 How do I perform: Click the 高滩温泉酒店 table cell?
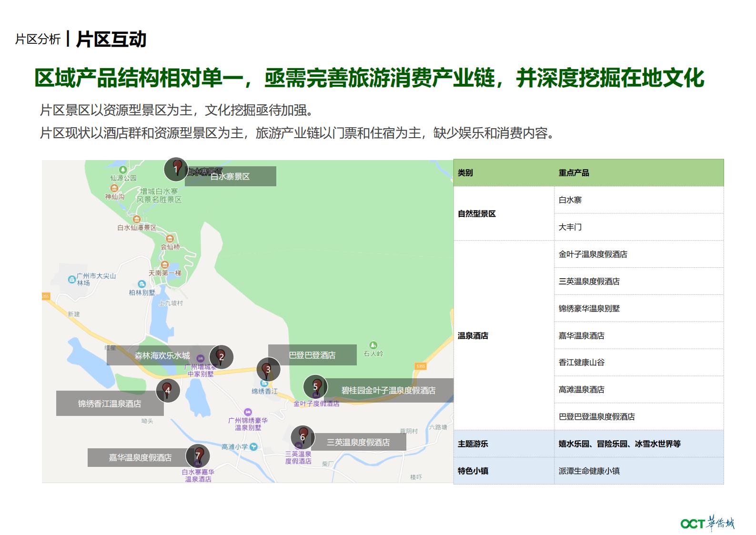coord(639,389)
